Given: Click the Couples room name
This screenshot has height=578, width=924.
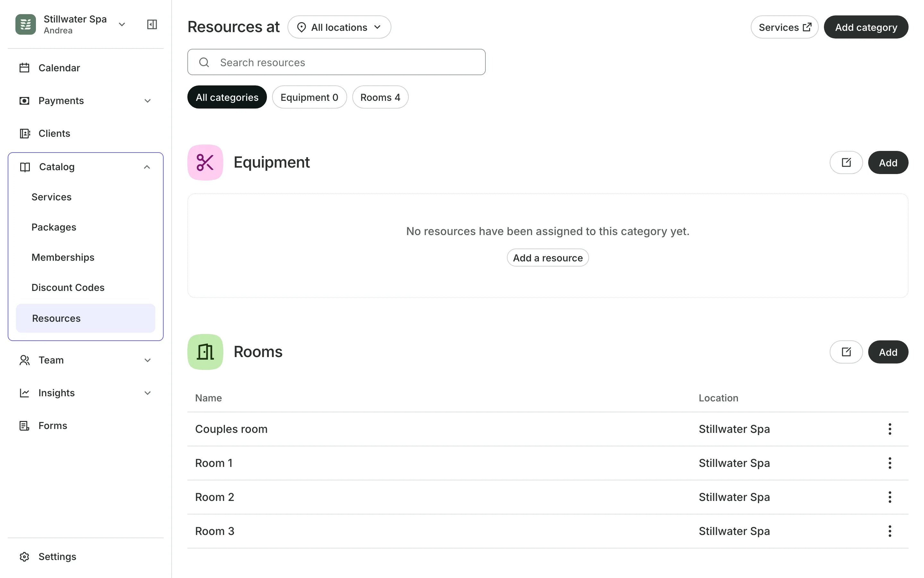Looking at the screenshot, I should [x=231, y=429].
